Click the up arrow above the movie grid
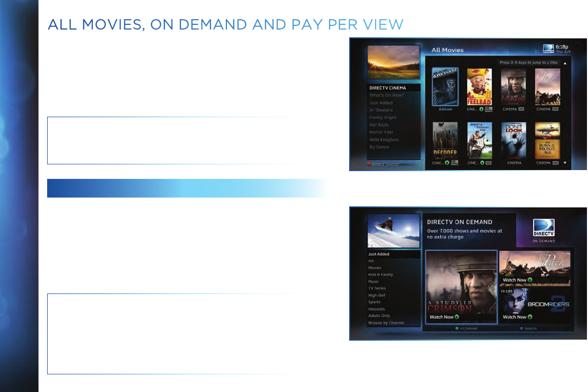588x392 pixels. [x=565, y=63]
